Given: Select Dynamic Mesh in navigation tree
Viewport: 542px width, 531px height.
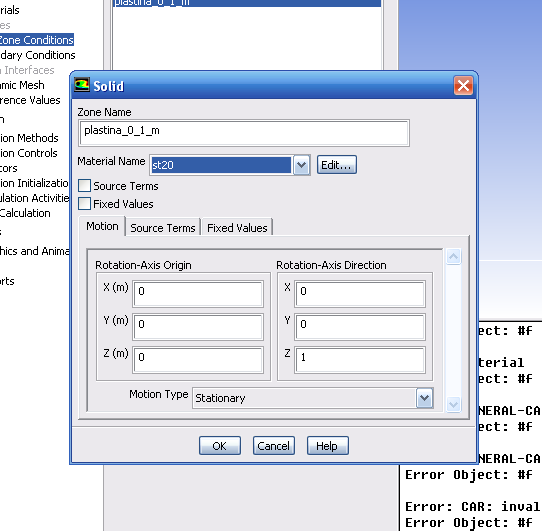Looking at the screenshot, I should [x=22, y=85].
